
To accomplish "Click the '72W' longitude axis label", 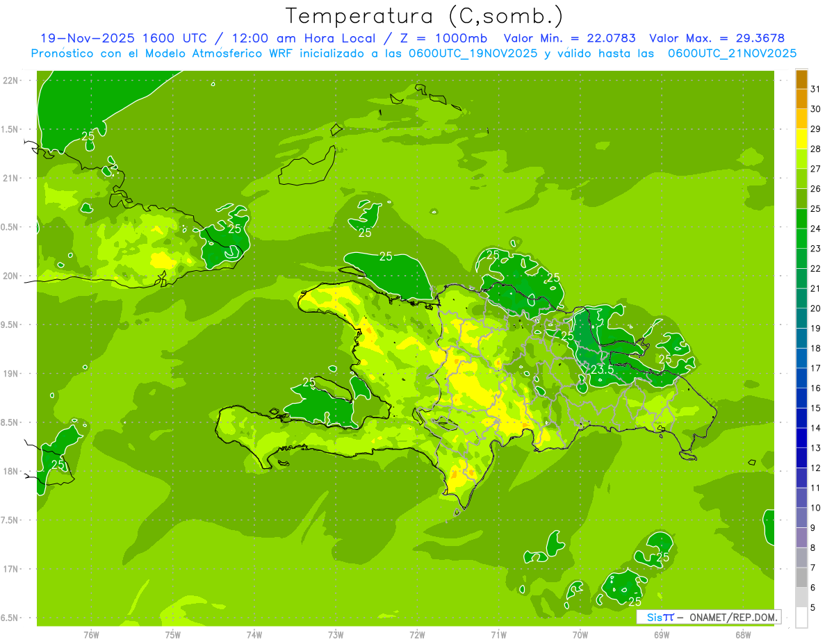I will coord(417,635).
